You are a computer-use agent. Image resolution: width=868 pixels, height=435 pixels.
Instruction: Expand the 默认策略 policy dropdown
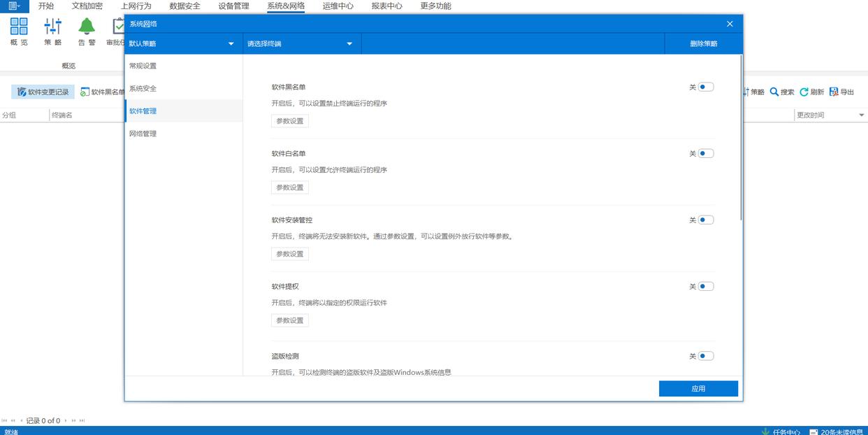click(x=231, y=44)
